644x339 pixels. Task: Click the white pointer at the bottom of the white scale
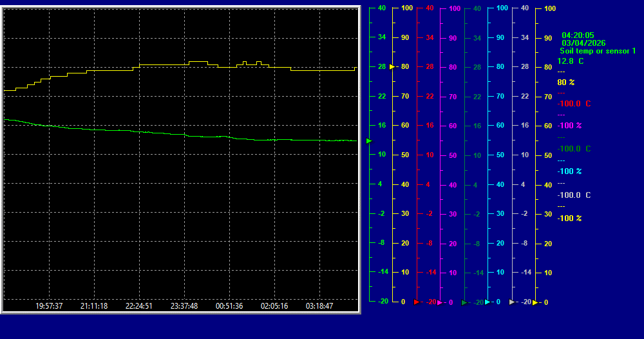click(511, 302)
